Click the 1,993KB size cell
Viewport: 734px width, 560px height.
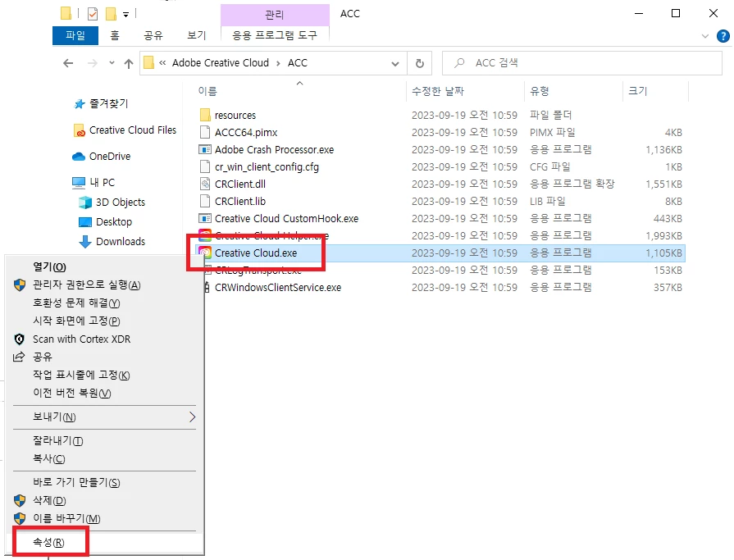pos(663,236)
